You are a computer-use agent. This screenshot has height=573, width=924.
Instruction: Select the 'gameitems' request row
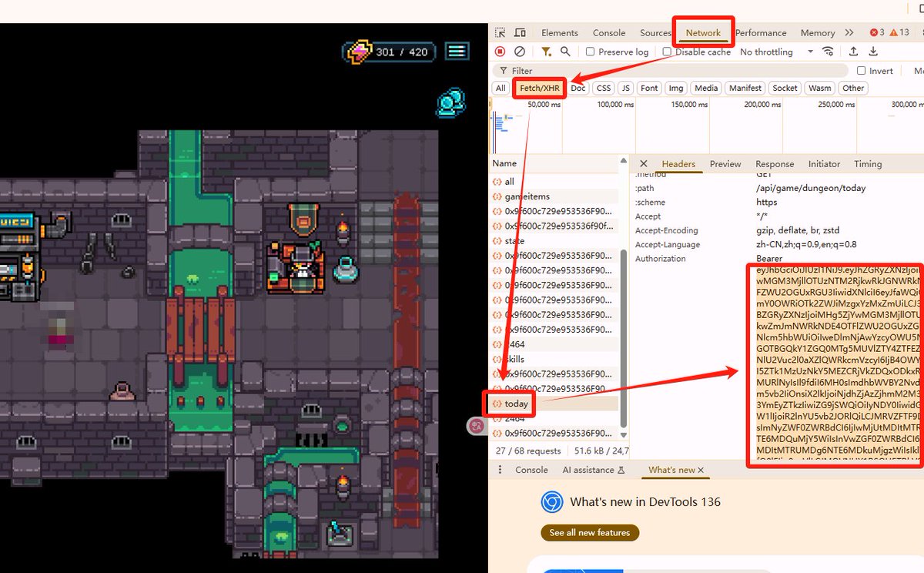click(554, 196)
